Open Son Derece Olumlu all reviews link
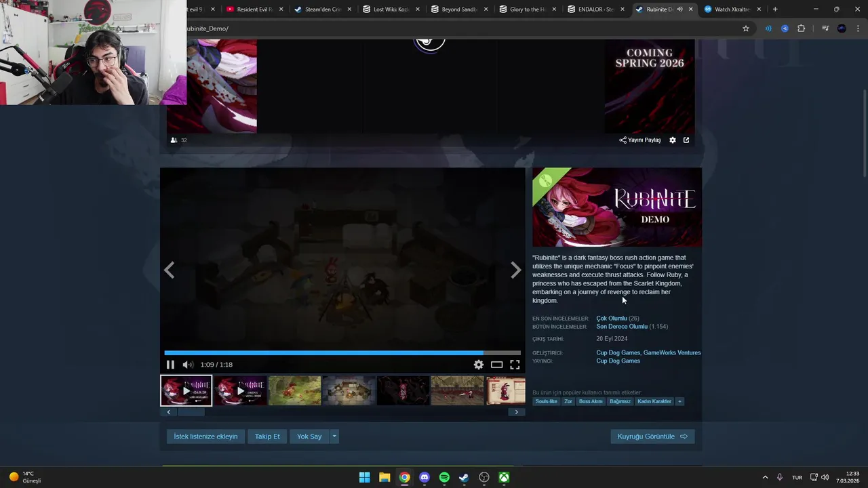The width and height of the screenshot is (868, 488). click(622, 327)
